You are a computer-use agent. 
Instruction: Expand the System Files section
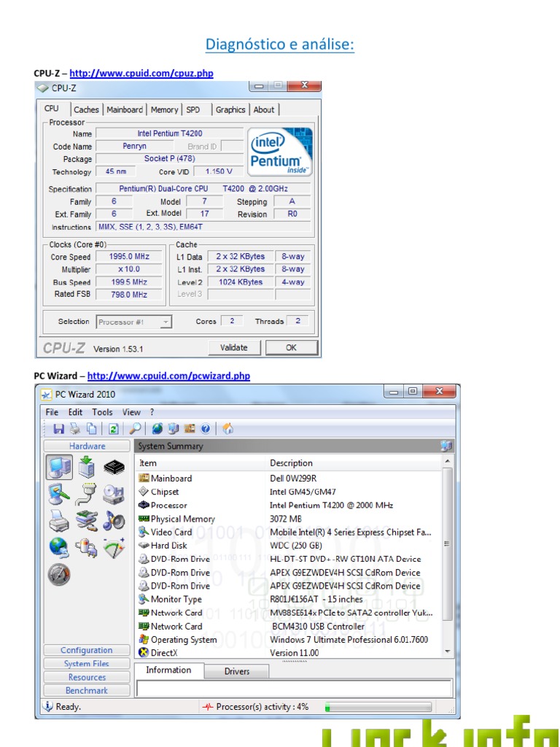click(87, 664)
